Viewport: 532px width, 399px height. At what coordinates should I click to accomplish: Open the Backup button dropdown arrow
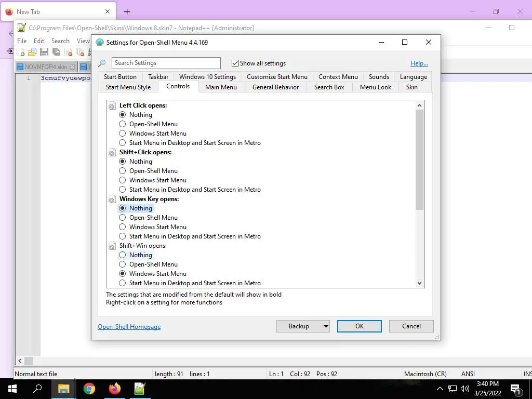326,326
